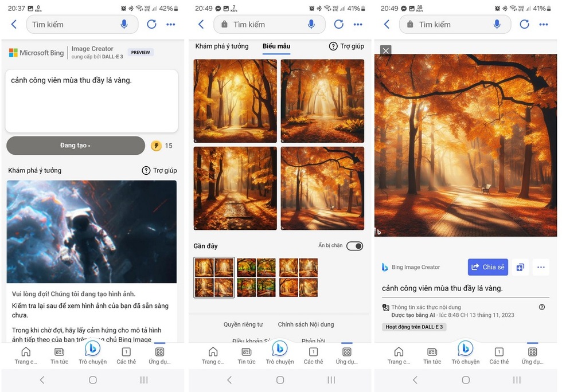Open the Chính sách Nội dung link
562x392 pixels.
[x=306, y=324]
